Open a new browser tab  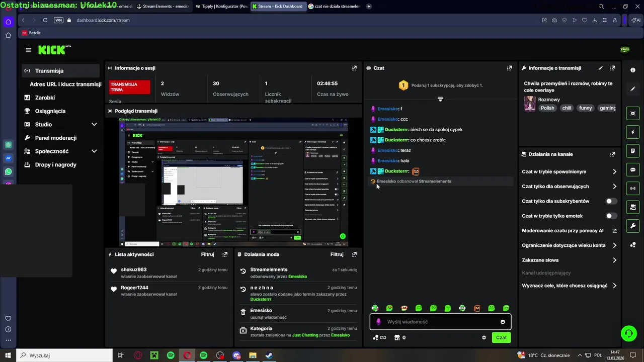click(369, 7)
